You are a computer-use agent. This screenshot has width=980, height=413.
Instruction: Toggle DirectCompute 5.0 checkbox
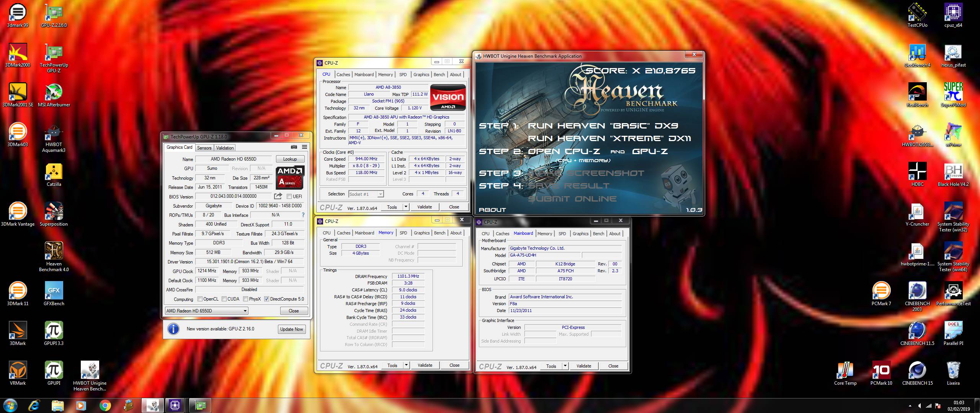coord(266,299)
